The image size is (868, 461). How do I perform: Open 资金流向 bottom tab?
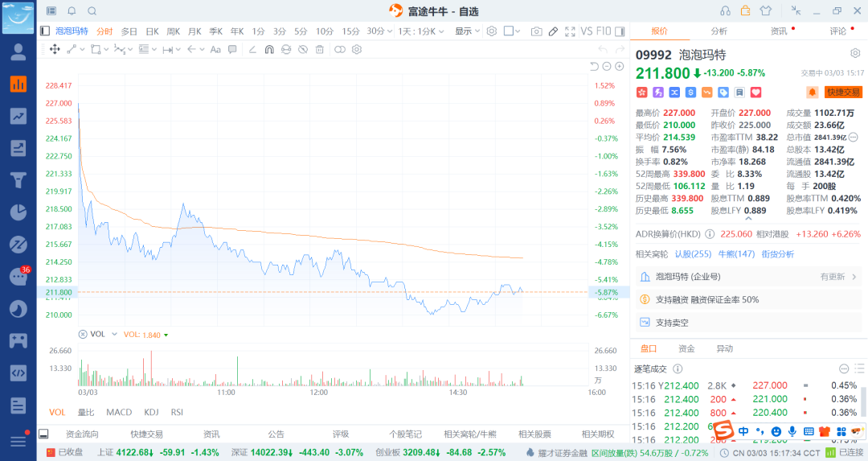click(x=82, y=434)
